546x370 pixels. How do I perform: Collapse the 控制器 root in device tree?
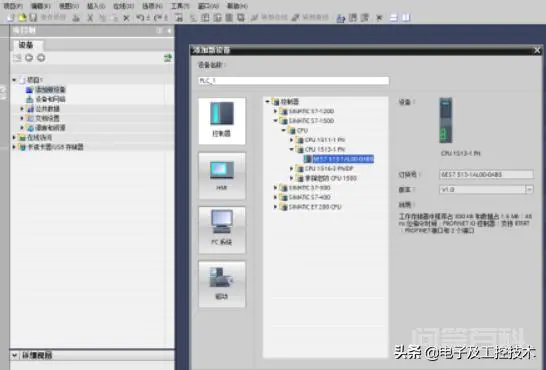(267, 102)
